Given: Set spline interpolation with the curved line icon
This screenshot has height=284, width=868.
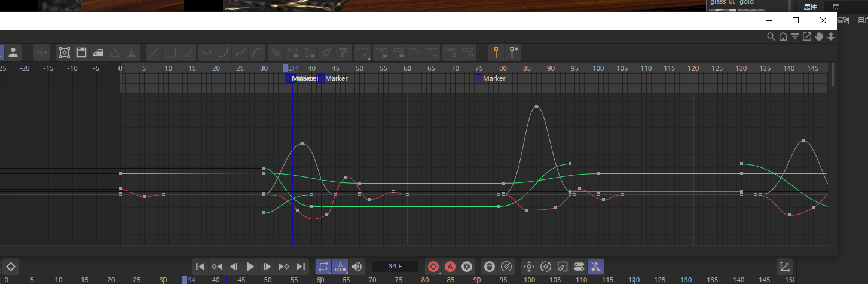Looking at the screenshot, I should 188,52.
